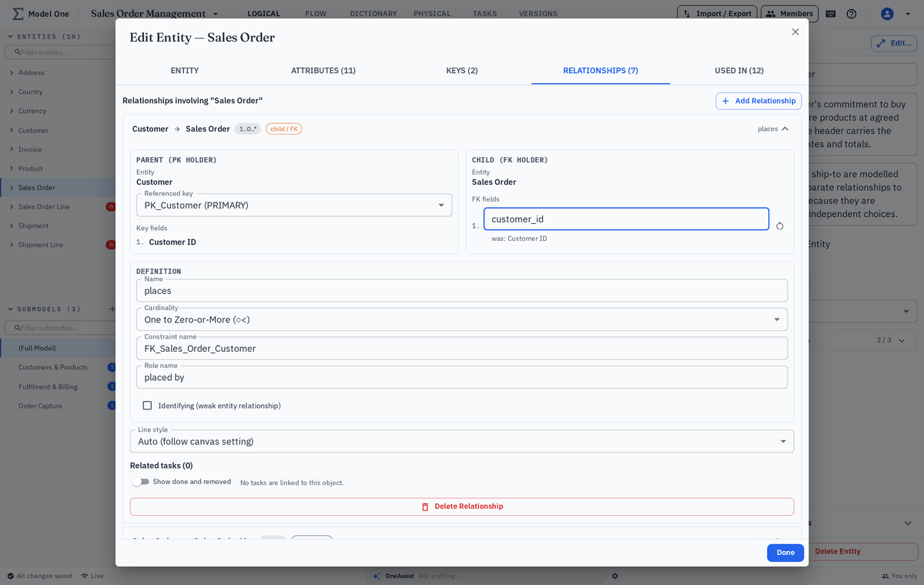The image size is (924, 585).
Task: Open the Flow view tab
Action: click(316, 14)
